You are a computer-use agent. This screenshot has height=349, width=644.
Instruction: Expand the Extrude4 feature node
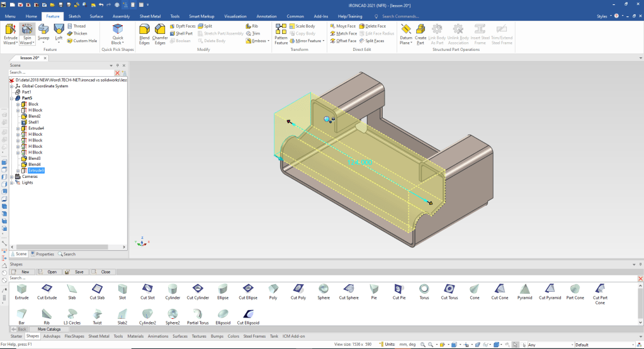18,128
